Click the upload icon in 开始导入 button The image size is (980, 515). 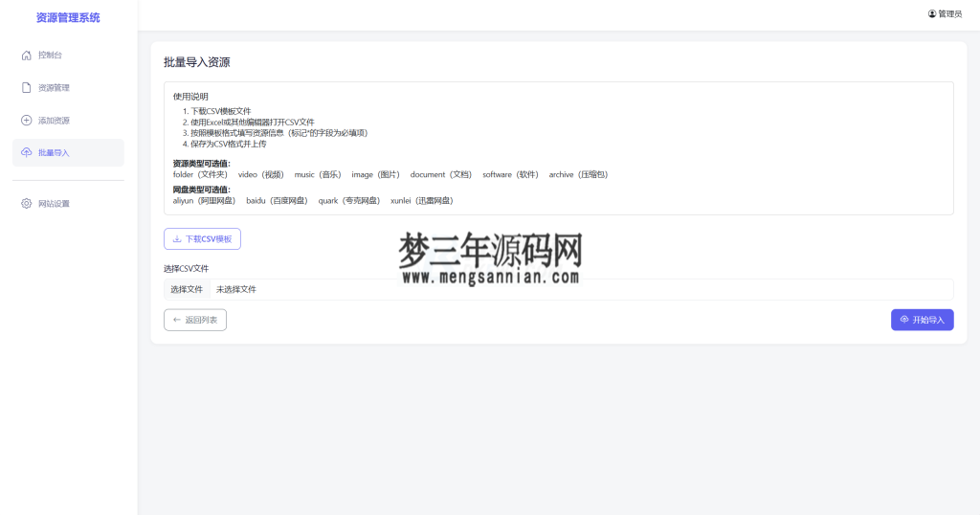903,320
